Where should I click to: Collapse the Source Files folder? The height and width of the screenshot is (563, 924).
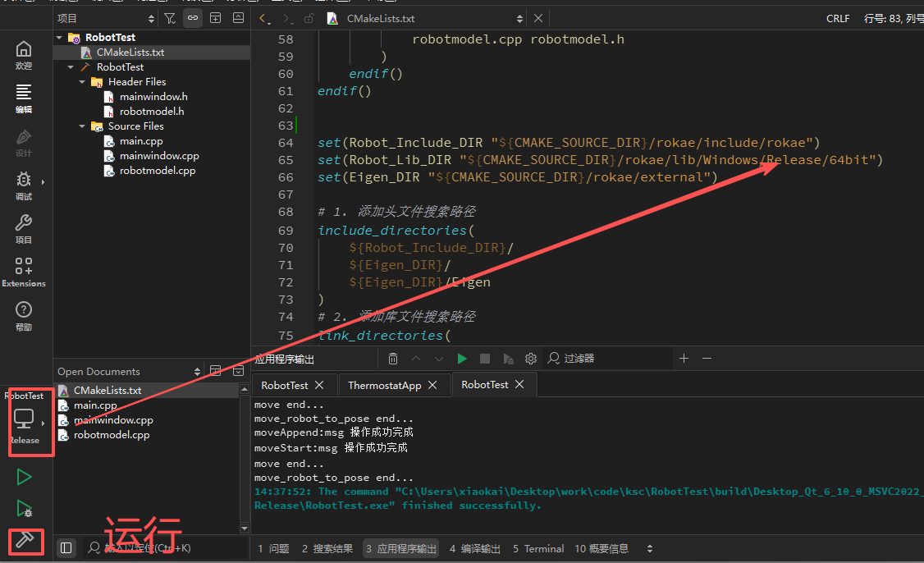click(x=83, y=126)
